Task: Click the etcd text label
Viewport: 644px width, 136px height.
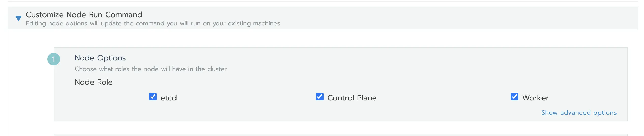Action: (x=169, y=98)
